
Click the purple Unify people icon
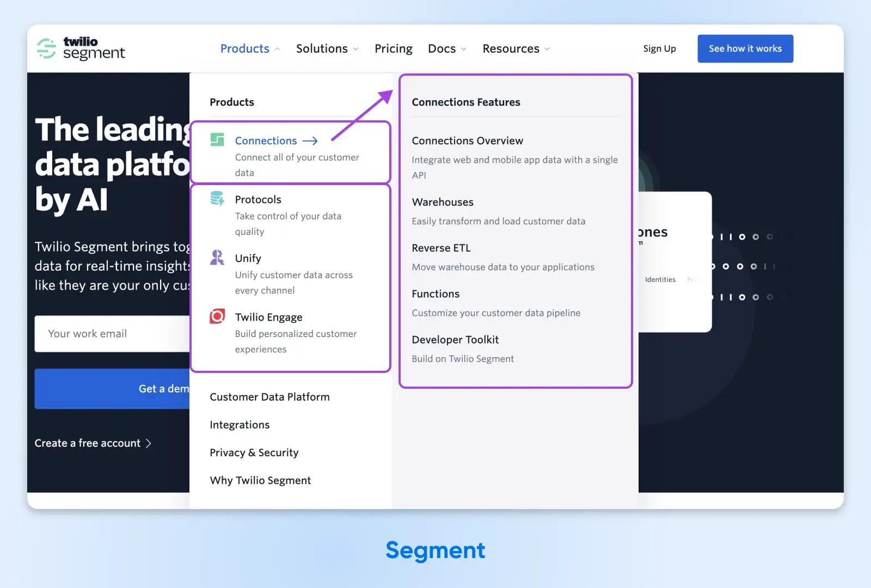(x=217, y=257)
